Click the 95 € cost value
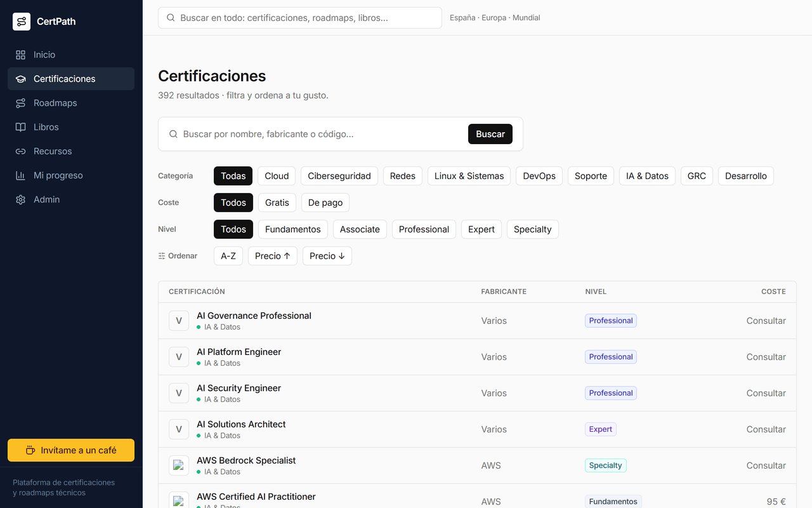 (776, 502)
